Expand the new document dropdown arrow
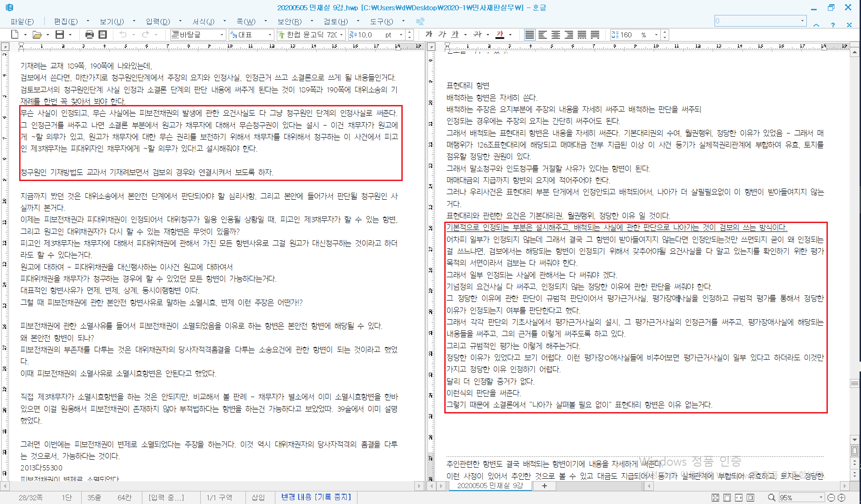The width and height of the screenshot is (861, 504). tap(24, 35)
